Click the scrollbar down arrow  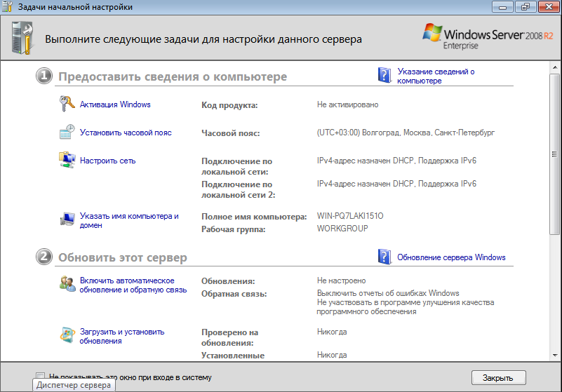click(x=555, y=355)
